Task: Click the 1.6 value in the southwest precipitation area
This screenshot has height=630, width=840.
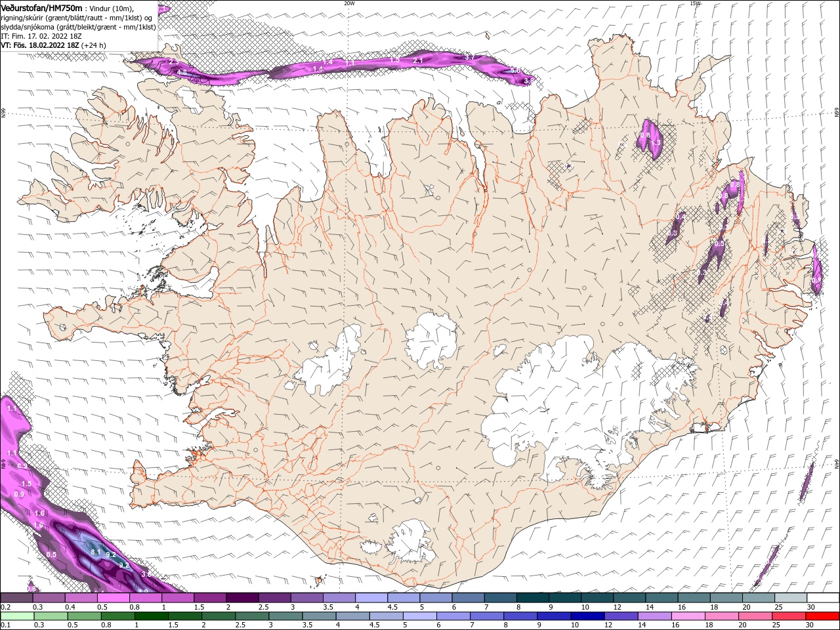Action: coord(39,513)
